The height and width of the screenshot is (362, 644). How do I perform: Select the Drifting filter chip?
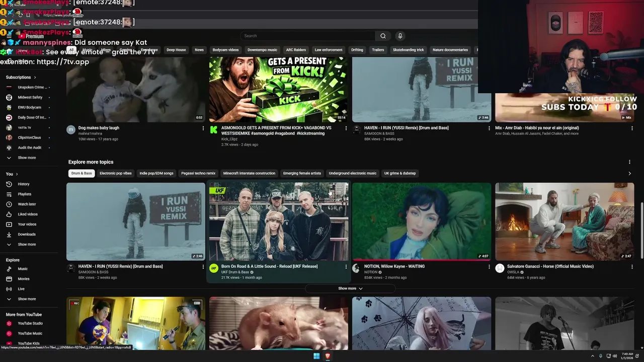tap(357, 50)
